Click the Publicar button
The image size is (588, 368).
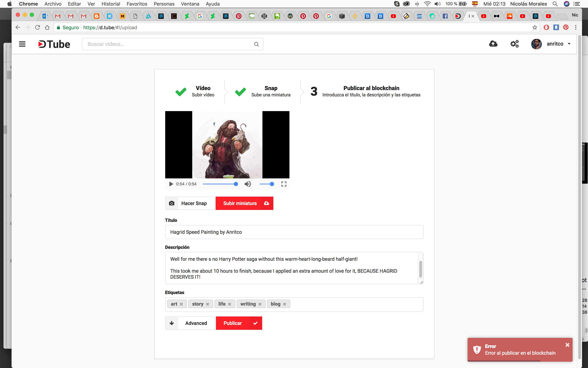pyautogui.click(x=239, y=323)
